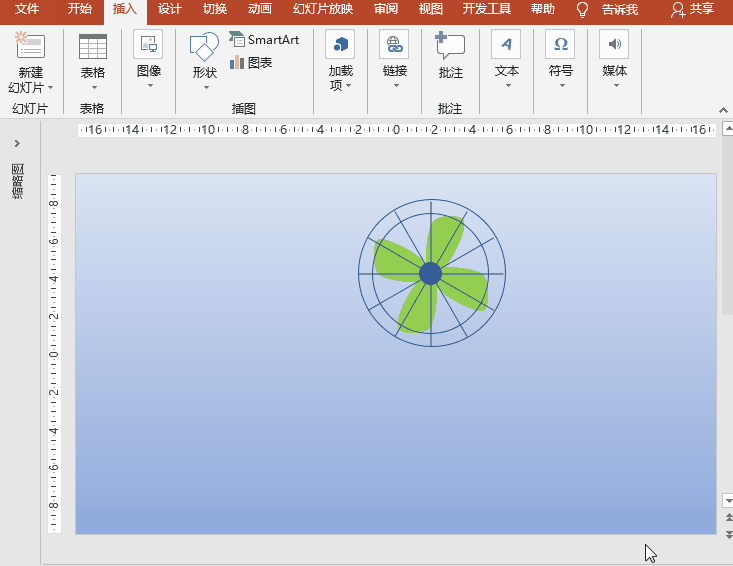The height and width of the screenshot is (566, 733).
Task: Click the 加载项 (Add-ins) icon
Action: (340, 44)
